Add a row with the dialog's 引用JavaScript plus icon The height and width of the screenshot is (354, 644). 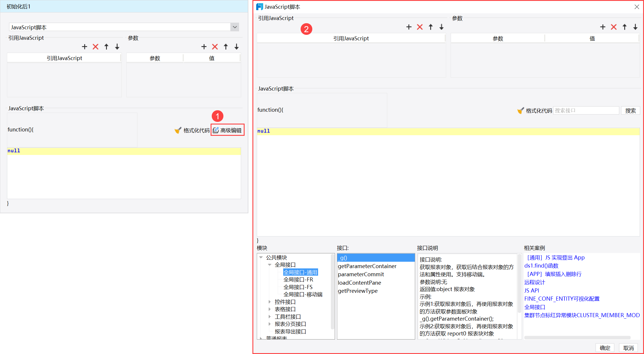click(x=409, y=27)
